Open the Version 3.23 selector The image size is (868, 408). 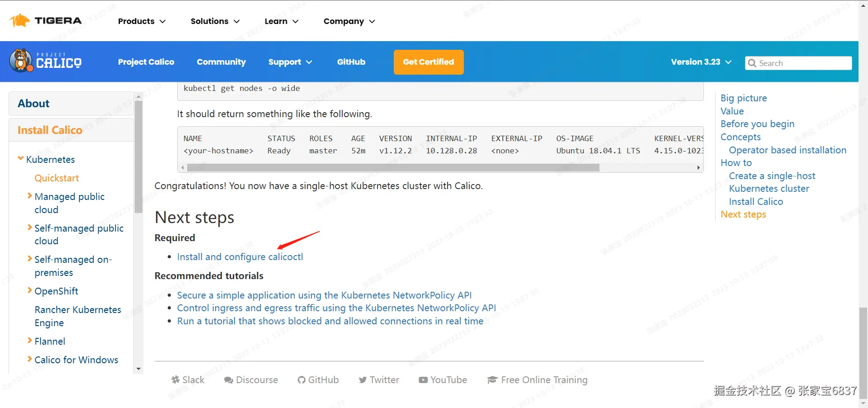(x=701, y=62)
